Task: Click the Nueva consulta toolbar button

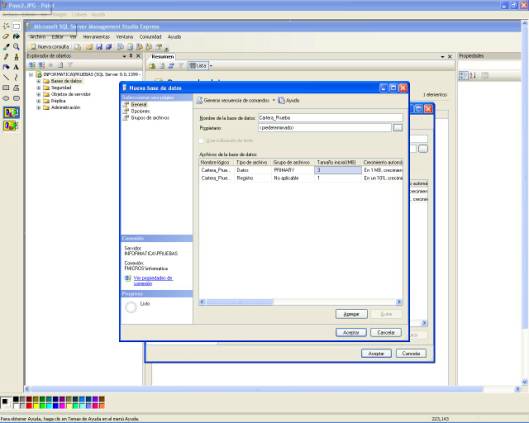Action: click(50, 47)
